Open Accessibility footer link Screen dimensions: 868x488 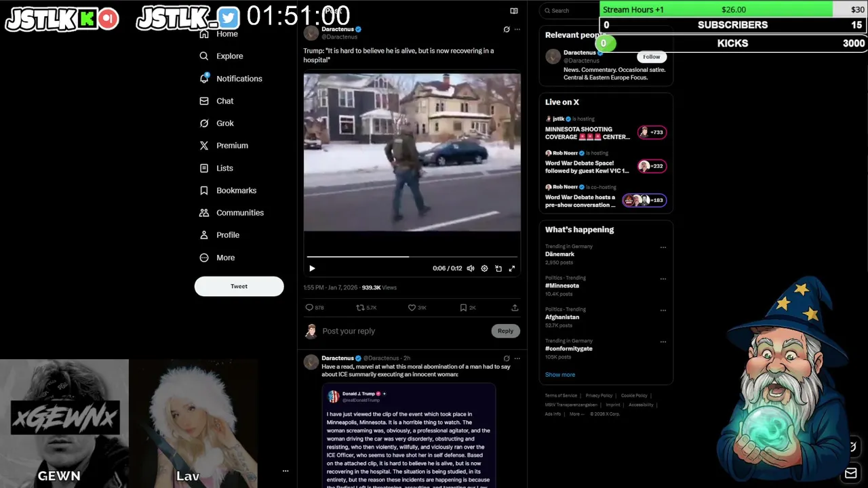click(641, 405)
